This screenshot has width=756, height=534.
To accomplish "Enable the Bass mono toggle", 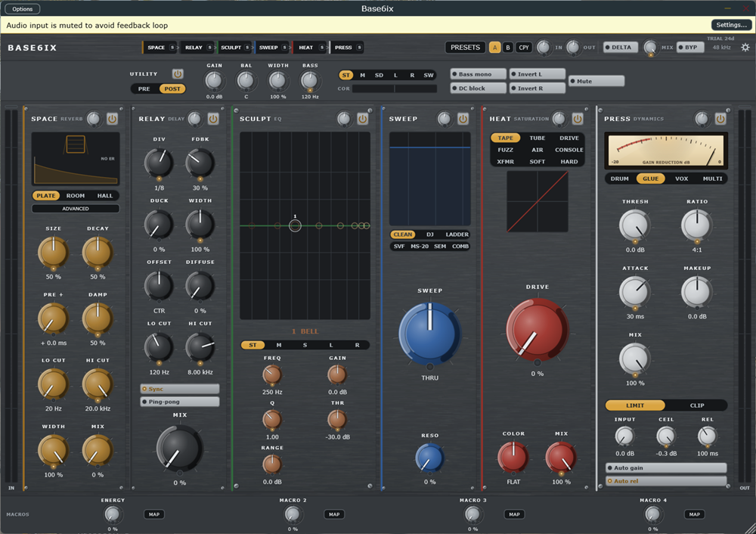I will point(479,74).
